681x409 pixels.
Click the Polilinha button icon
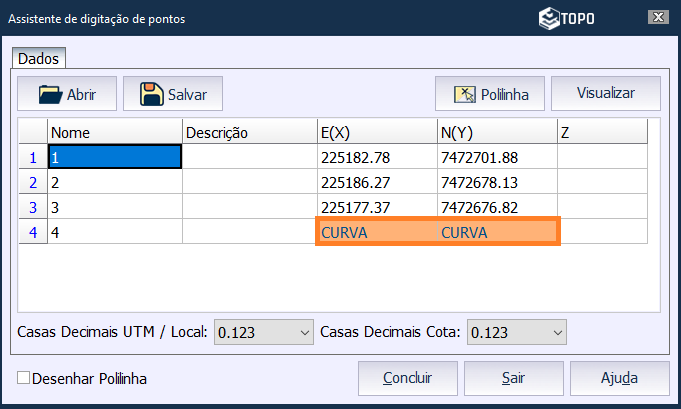(465, 95)
